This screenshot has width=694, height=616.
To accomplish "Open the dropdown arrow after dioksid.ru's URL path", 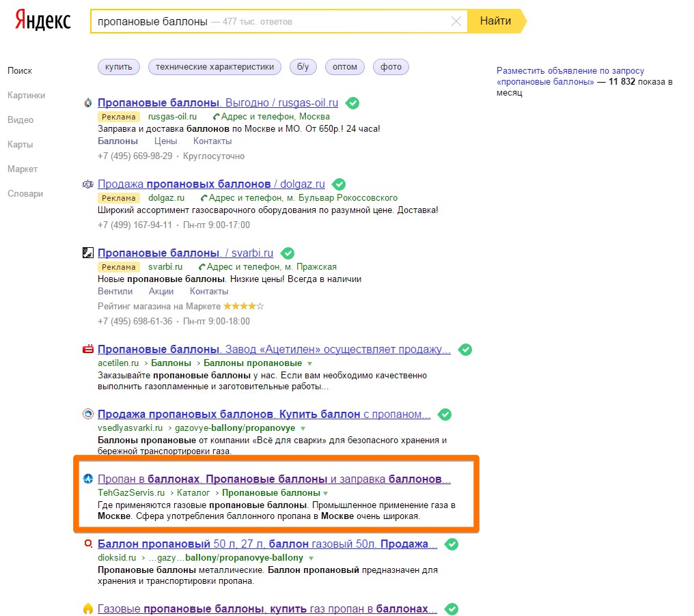I will click(x=311, y=558).
